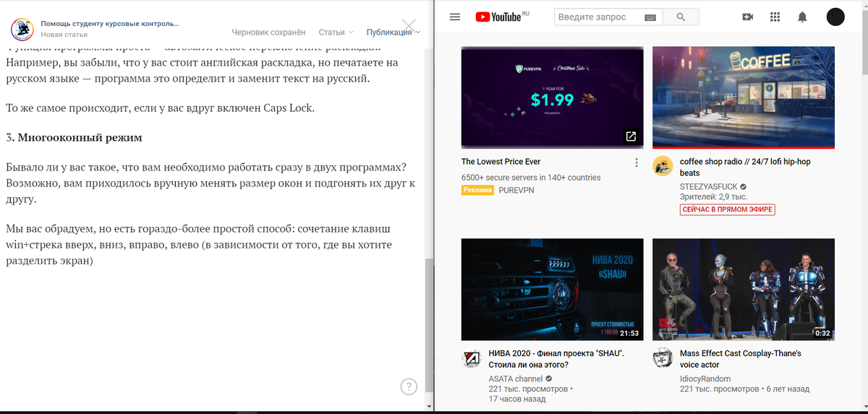Open the ASATA channel avatar
Image resolution: width=868 pixels, height=414 pixels.
pyautogui.click(x=472, y=358)
